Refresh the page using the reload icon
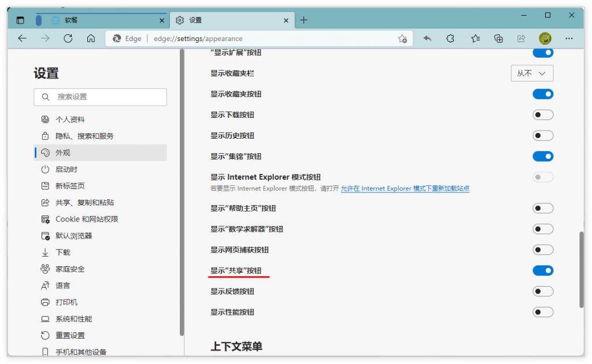592x364 pixels. (68, 38)
